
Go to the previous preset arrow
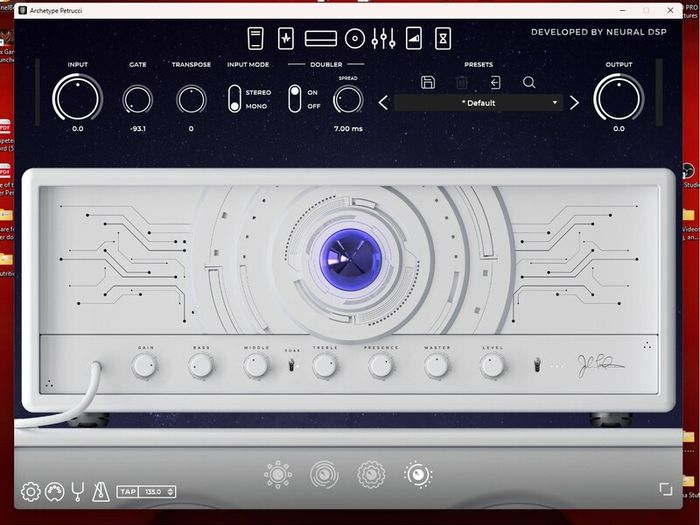[383, 103]
